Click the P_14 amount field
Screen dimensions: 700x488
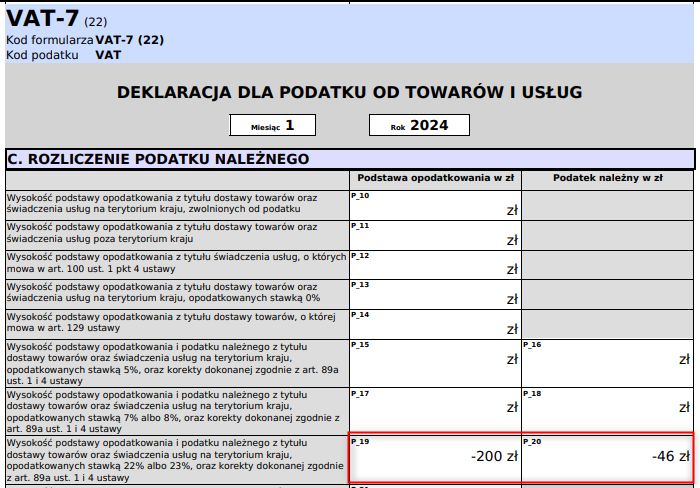tap(434, 323)
